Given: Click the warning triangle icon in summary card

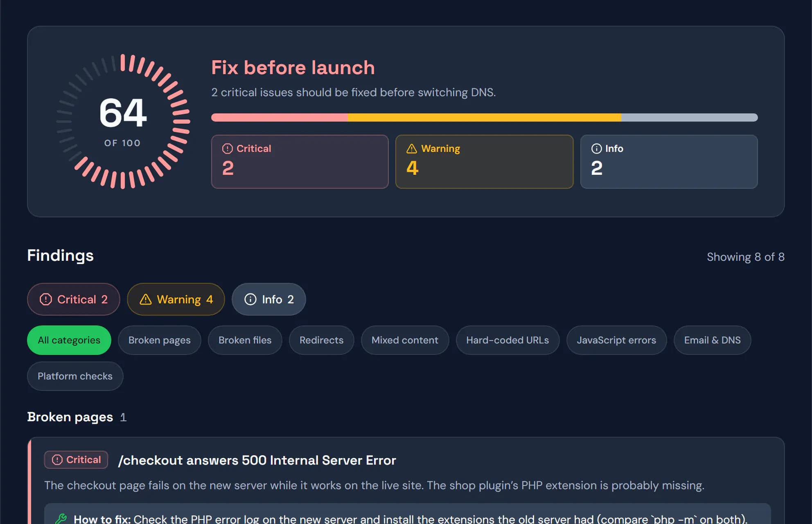Looking at the screenshot, I should (x=412, y=149).
